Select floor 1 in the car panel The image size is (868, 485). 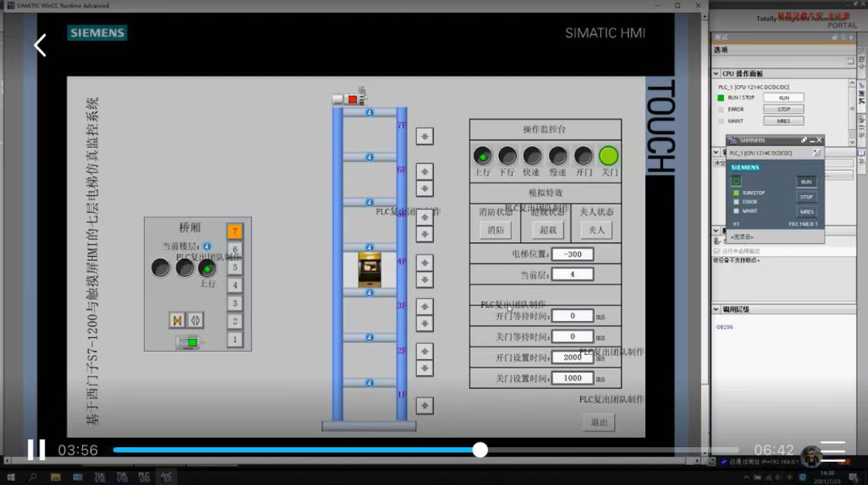235,339
